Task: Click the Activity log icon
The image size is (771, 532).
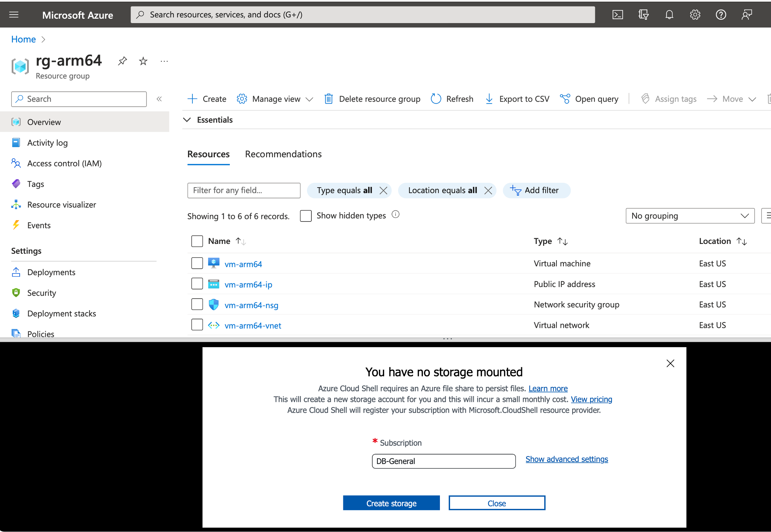Action: click(x=16, y=142)
